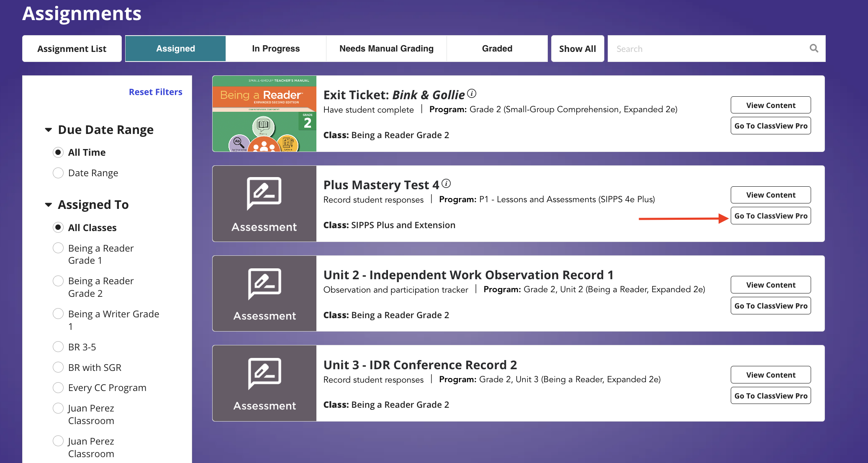868x463 pixels.
Task: Open the Being a Reader manual cover thumbnail
Action: 264,114
